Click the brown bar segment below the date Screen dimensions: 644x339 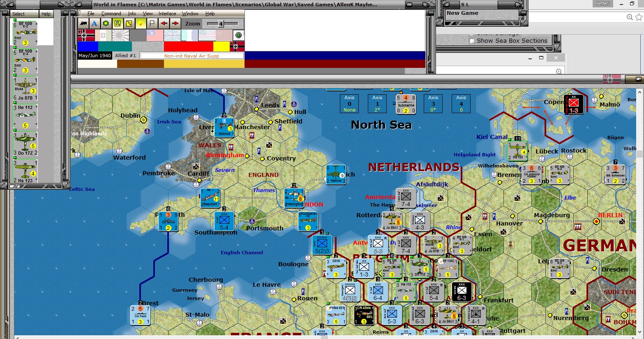(140, 64)
